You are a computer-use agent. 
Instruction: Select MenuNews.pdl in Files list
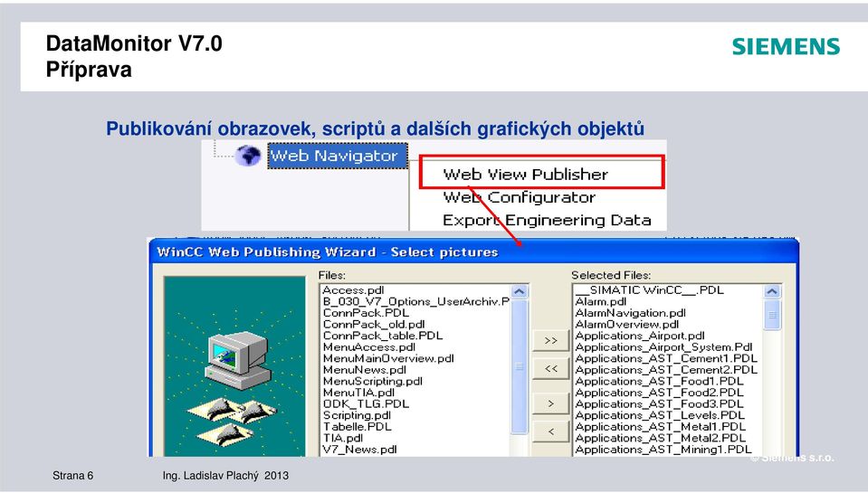tap(364, 370)
